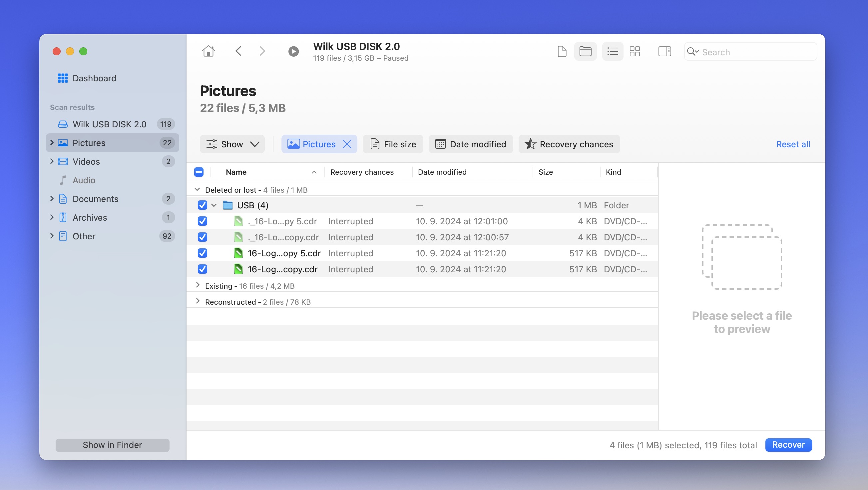This screenshot has height=490, width=868.
Task: Select the Archives category in sidebar
Action: (113, 218)
